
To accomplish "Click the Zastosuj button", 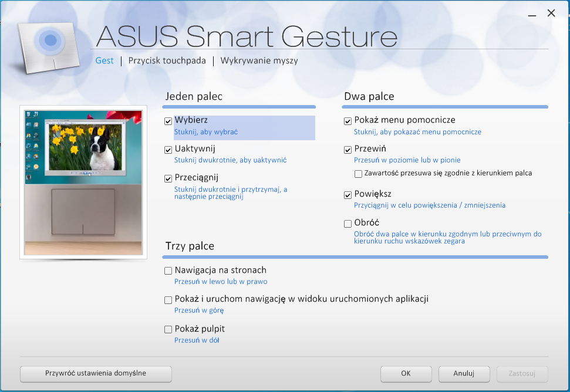I will pyautogui.click(x=522, y=374).
